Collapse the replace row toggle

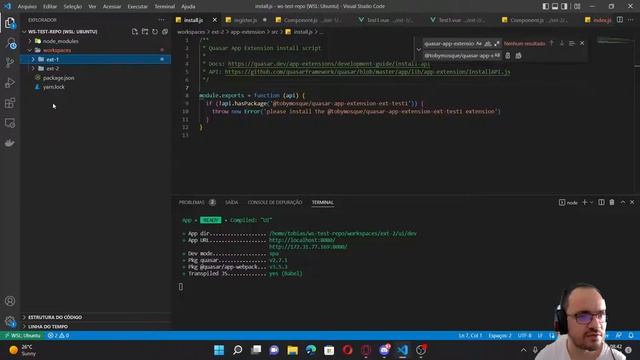[x=418, y=49]
